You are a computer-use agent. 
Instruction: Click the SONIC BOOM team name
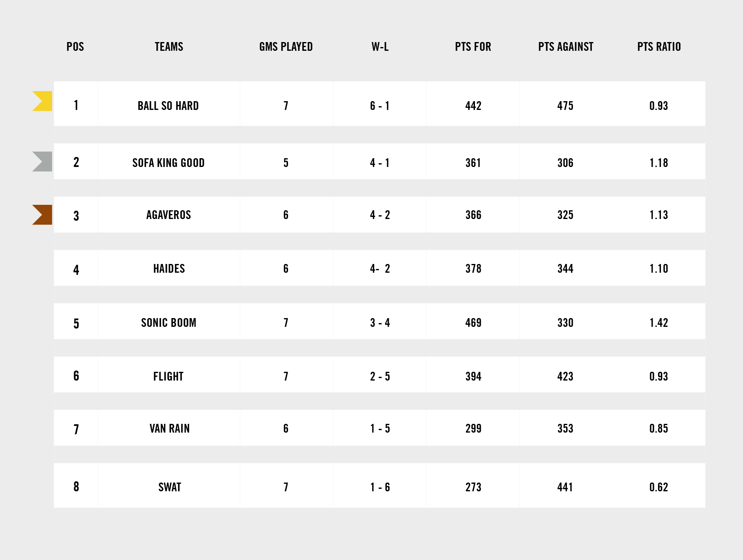(x=169, y=323)
